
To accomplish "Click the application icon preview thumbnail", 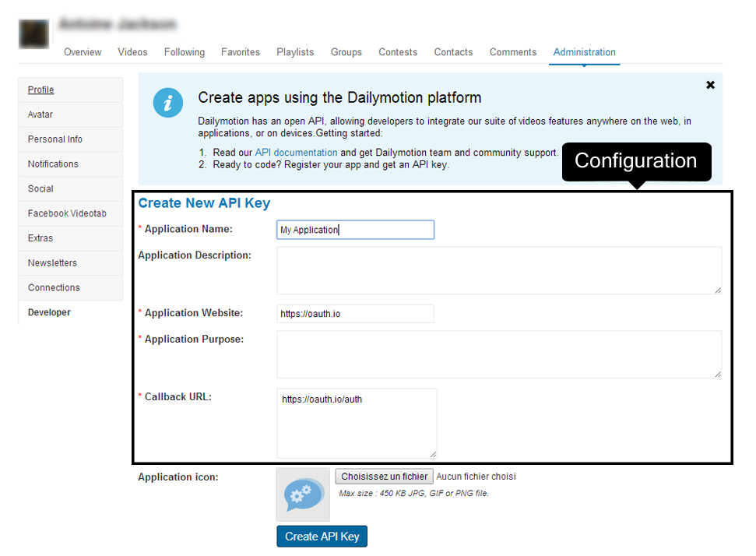I will [303, 494].
